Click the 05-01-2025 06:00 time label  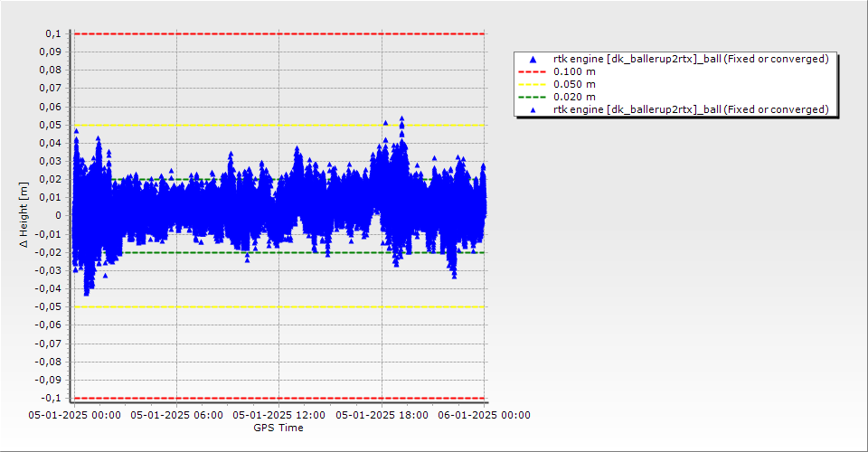pyautogui.click(x=177, y=415)
